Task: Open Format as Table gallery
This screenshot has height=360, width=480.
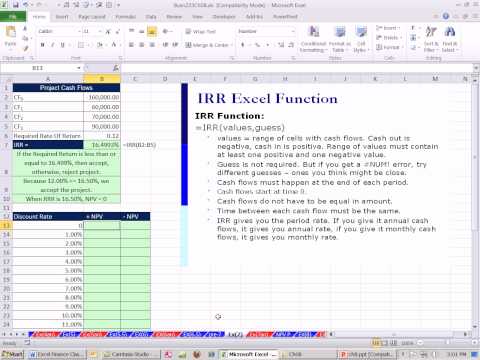Action: tap(340, 39)
